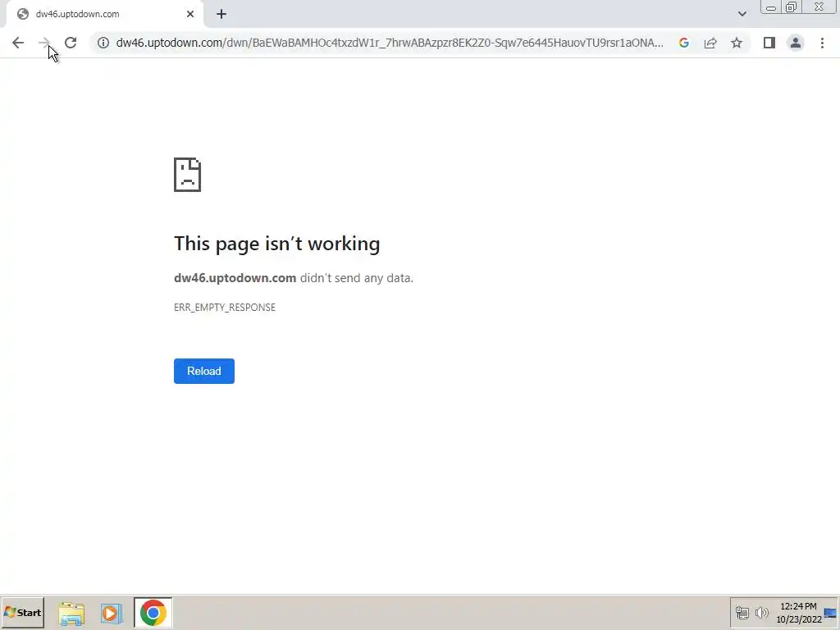The image size is (840, 630).
Task: Open the volume speaker tray icon
Action: point(761,613)
